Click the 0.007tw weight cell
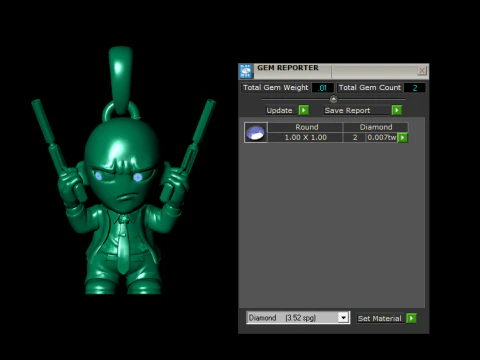This screenshot has width=480, height=360. [x=382, y=137]
